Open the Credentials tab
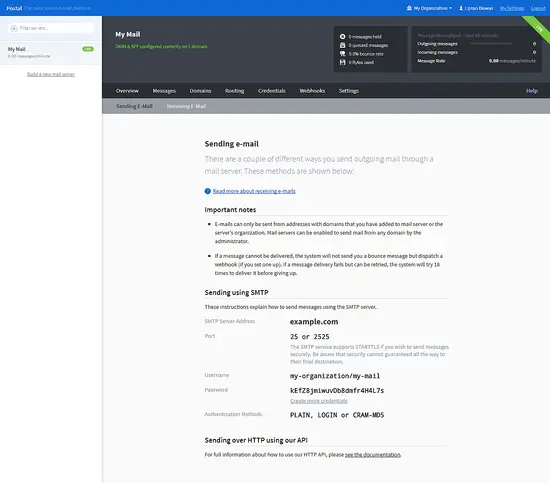The image size is (550, 483). (271, 91)
